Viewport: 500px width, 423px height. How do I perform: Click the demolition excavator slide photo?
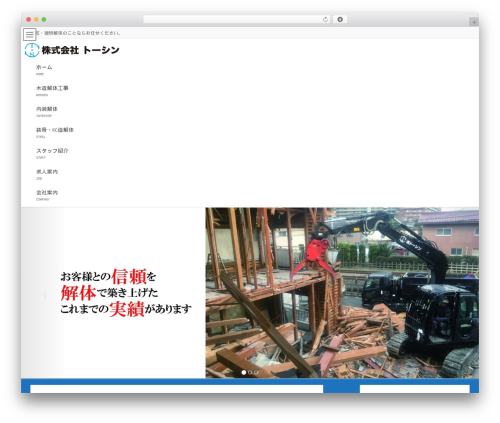(342, 293)
